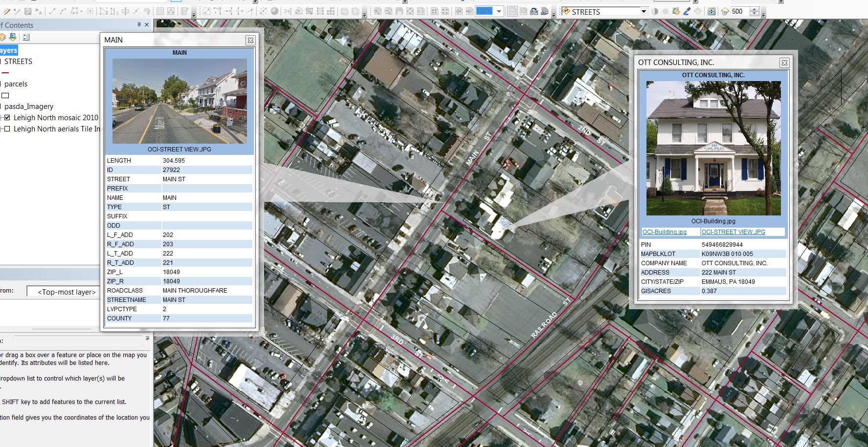Click the Change Layout icon
This screenshot has width=868, height=447.
[x=534, y=11]
